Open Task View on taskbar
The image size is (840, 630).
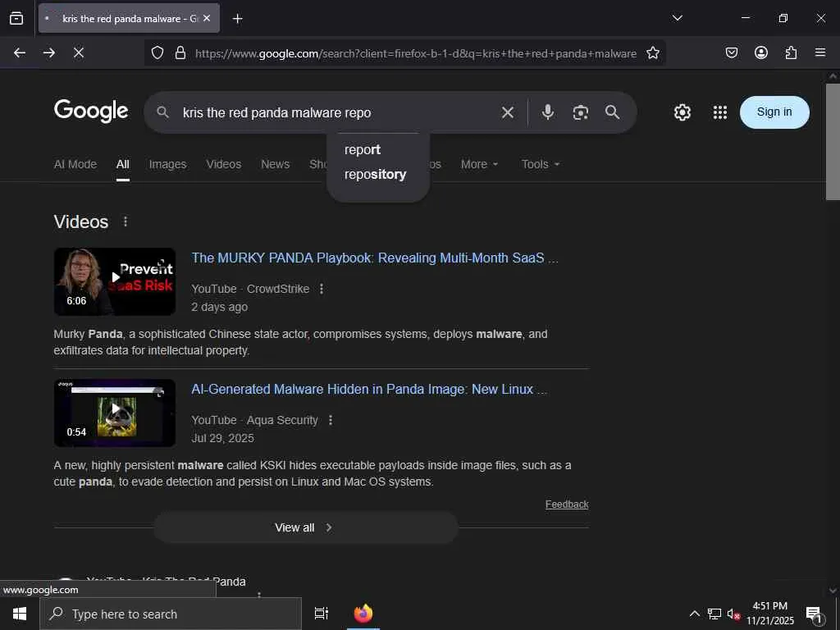[x=321, y=614]
